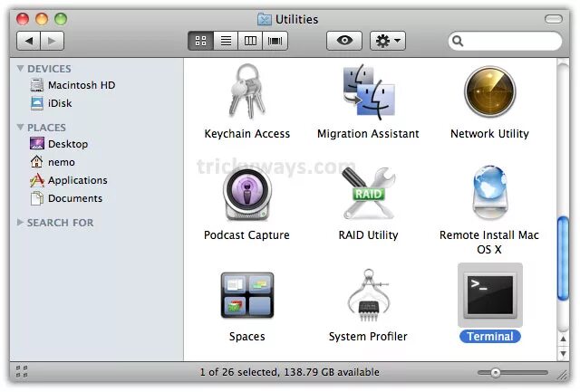Minimize the Utilities window

42,19
